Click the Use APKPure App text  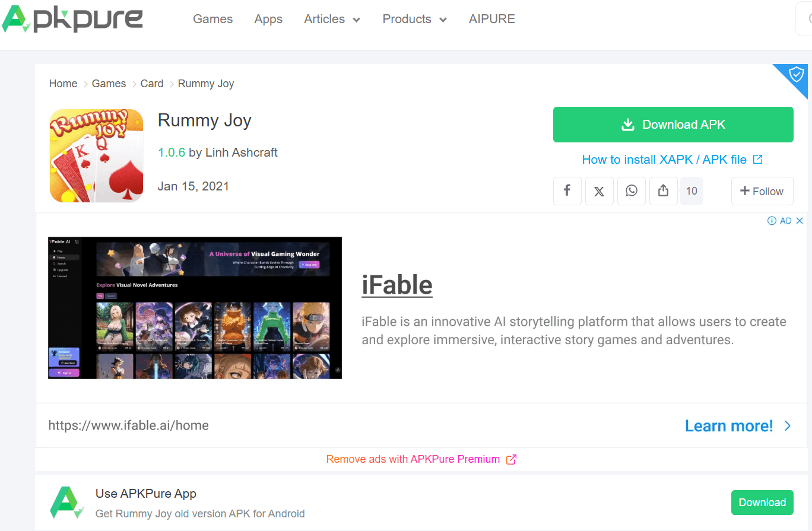pyautogui.click(x=146, y=494)
